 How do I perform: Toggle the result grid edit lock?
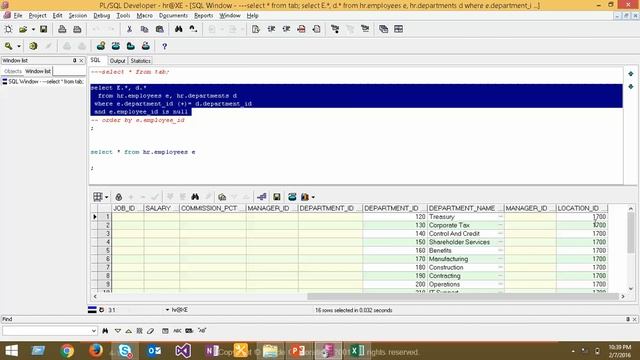tap(118, 197)
